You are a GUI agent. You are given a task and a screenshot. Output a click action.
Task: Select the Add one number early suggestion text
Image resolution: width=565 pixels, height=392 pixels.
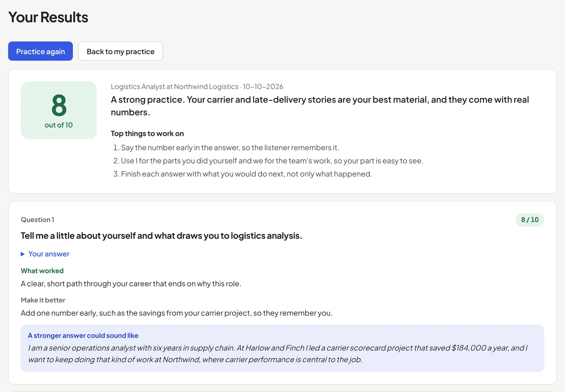point(177,313)
